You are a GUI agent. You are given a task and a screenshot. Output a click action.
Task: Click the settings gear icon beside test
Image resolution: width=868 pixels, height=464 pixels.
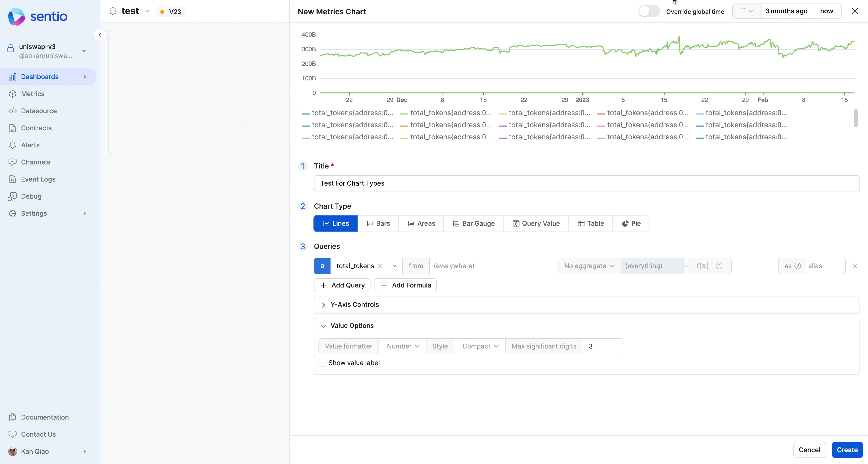pos(113,11)
